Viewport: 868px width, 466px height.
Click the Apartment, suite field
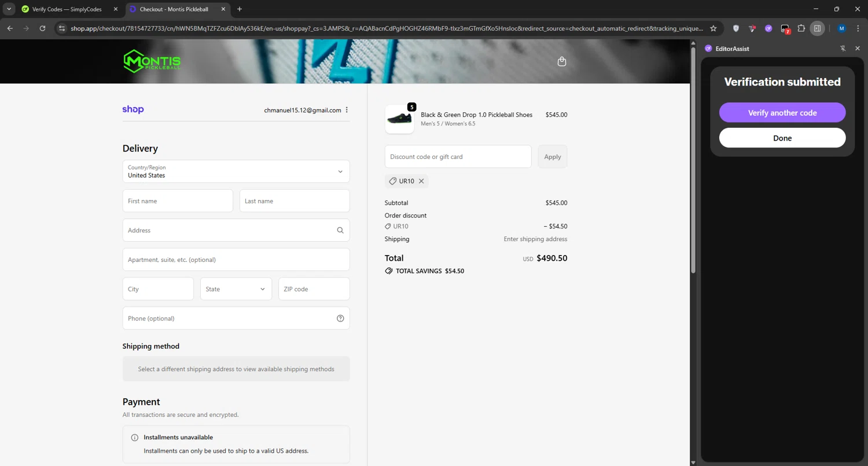coord(236,260)
